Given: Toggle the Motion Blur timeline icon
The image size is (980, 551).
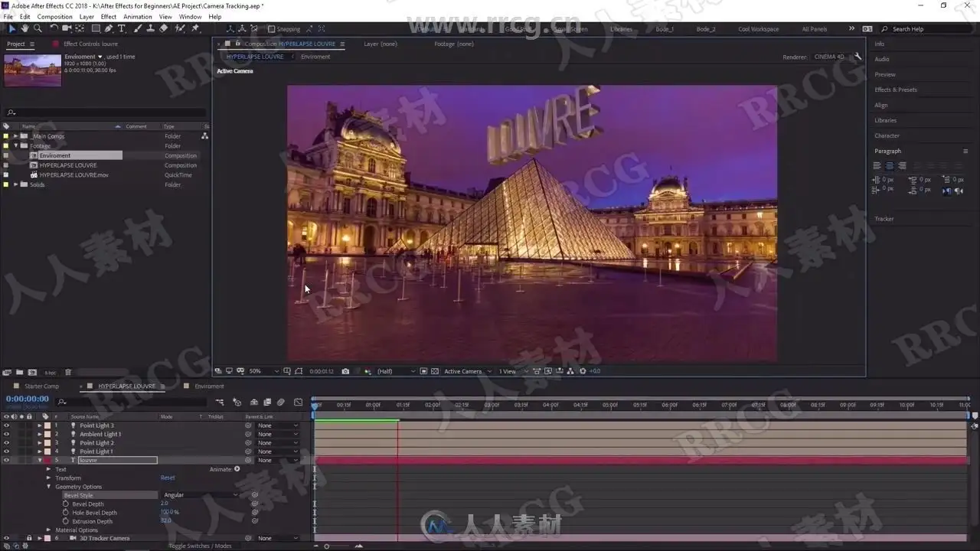Looking at the screenshot, I should (281, 402).
